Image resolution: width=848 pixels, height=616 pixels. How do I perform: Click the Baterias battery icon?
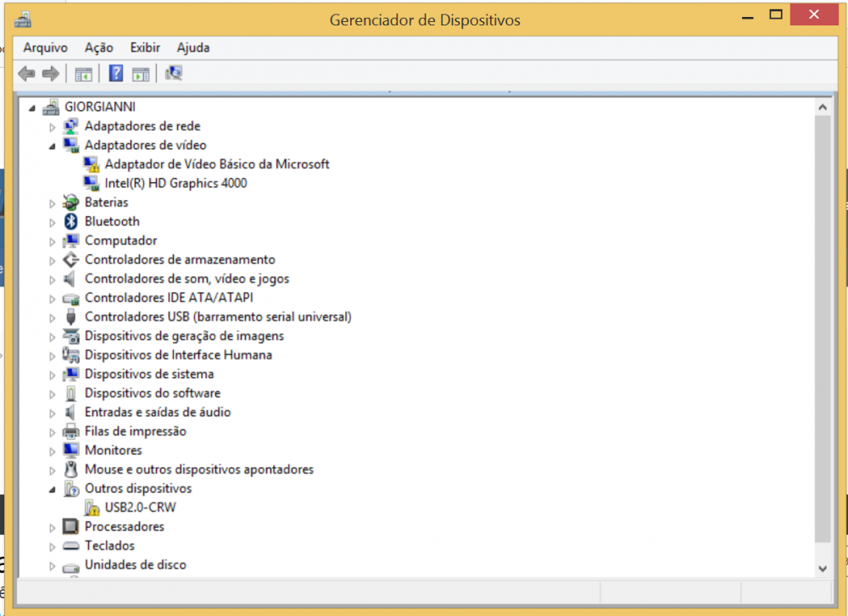71,203
